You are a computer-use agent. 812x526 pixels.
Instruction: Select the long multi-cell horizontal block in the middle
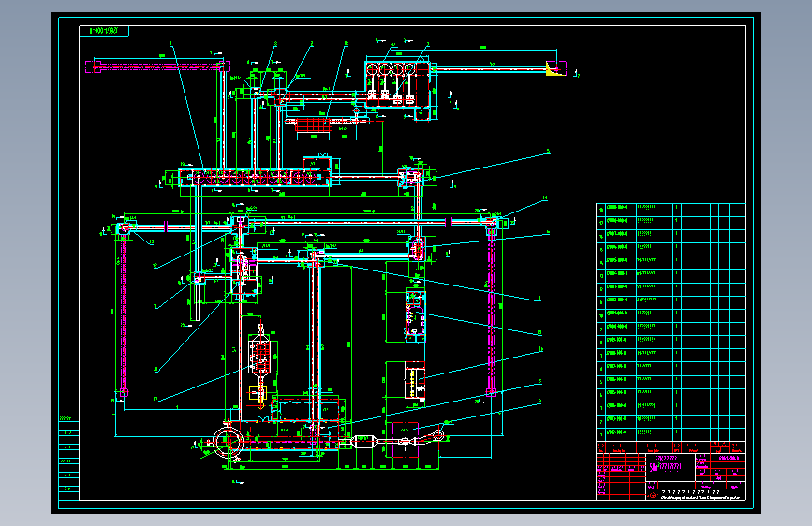[x=255, y=178]
